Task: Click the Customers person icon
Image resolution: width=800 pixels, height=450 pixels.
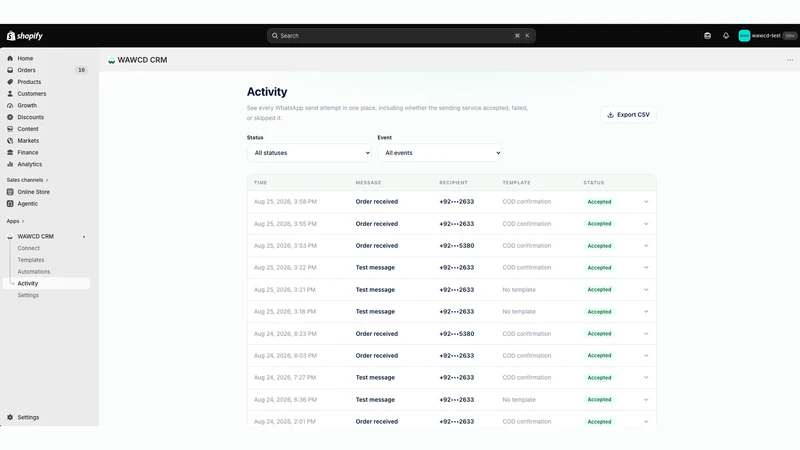Action: coord(10,93)
